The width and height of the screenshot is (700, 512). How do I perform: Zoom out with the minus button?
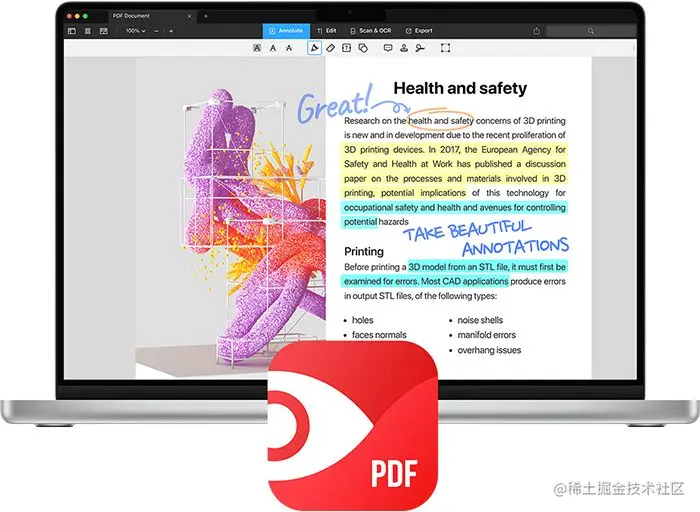point(156,31)
